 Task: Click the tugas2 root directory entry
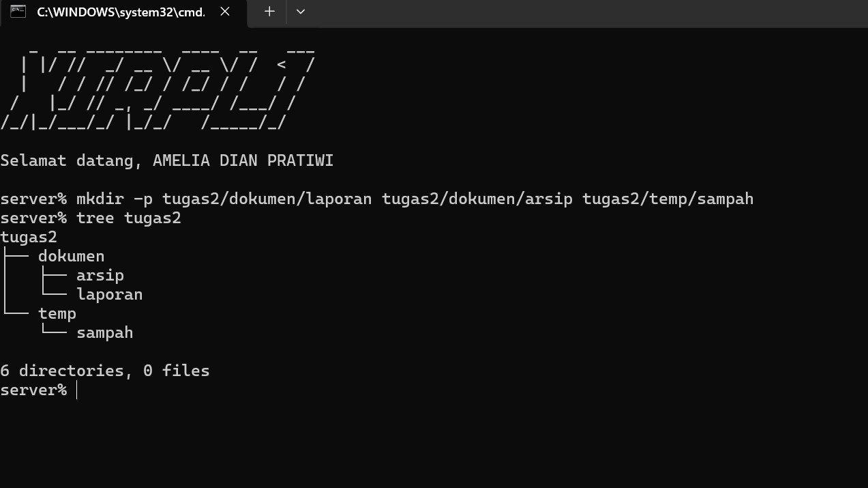click(29, 238)
